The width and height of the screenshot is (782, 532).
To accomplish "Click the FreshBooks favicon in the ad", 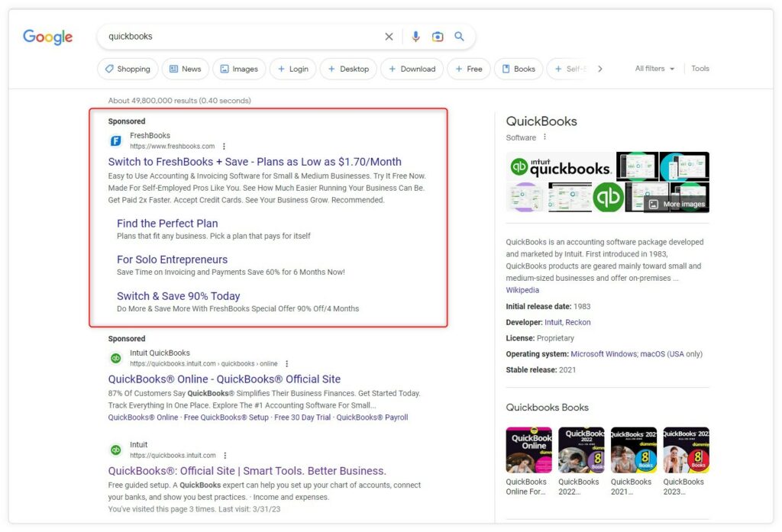I will point(116,141).
